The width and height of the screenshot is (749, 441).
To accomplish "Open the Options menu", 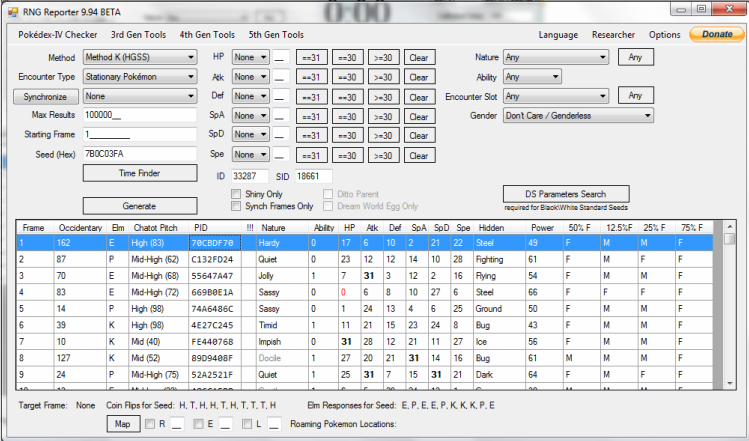I will click(664, 35).
